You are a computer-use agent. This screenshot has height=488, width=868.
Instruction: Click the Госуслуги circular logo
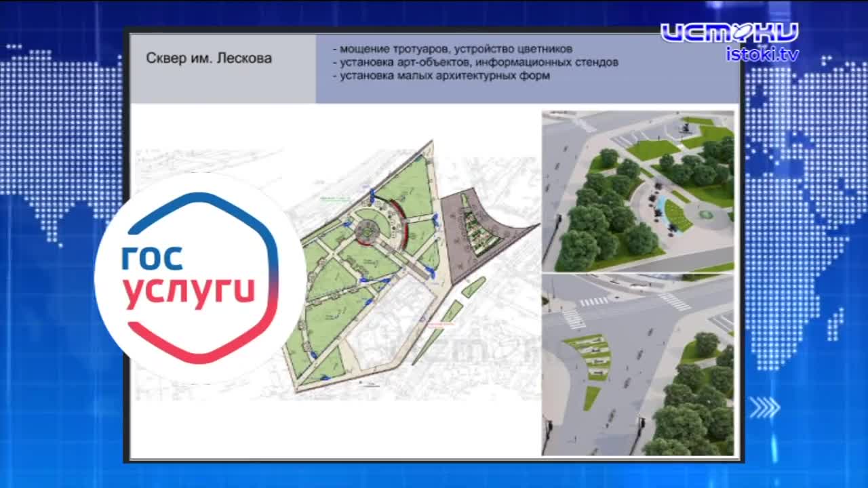pos(199,279)
